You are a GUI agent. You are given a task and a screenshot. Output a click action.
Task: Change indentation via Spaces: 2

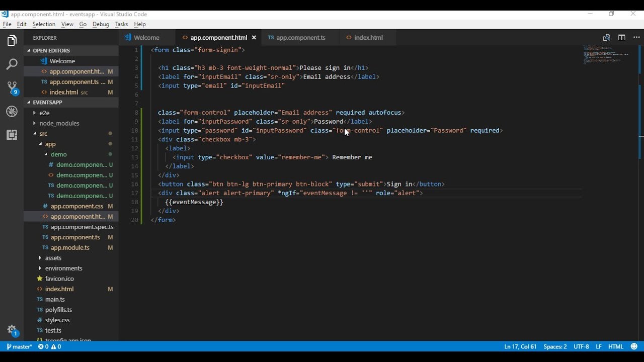(x=555, y=346)
